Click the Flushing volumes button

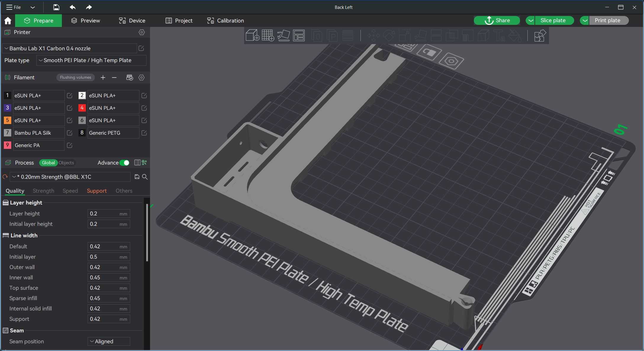(x=75, y=78)
